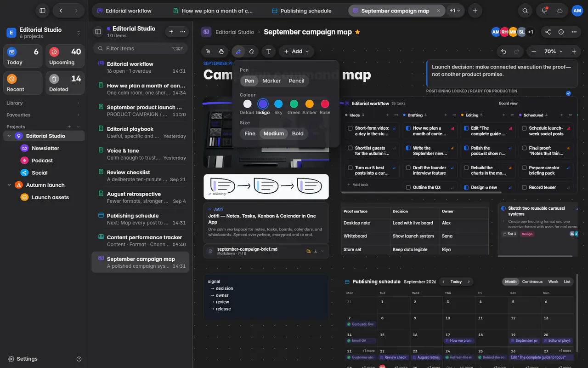Select the pen drawing tool icon

[238, 52]
